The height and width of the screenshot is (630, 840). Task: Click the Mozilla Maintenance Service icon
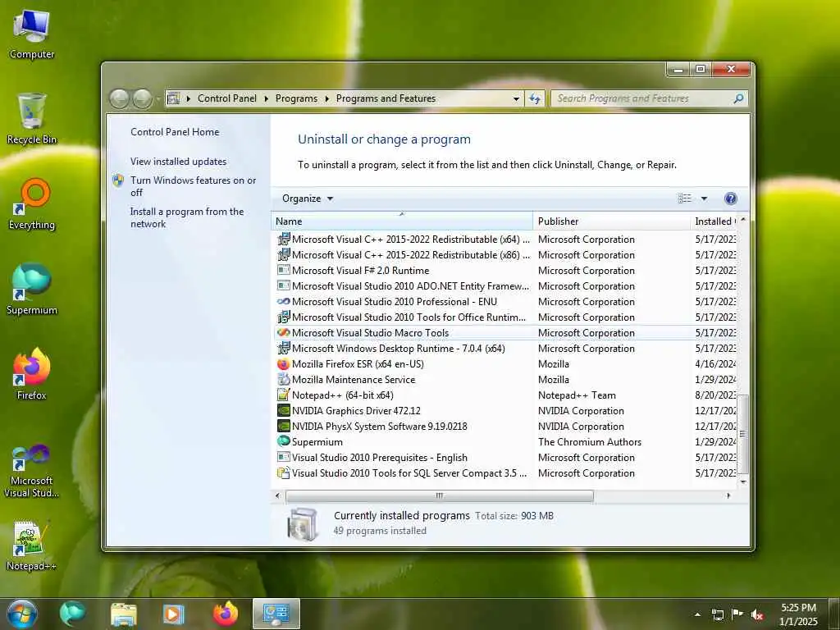coord(283,379)
